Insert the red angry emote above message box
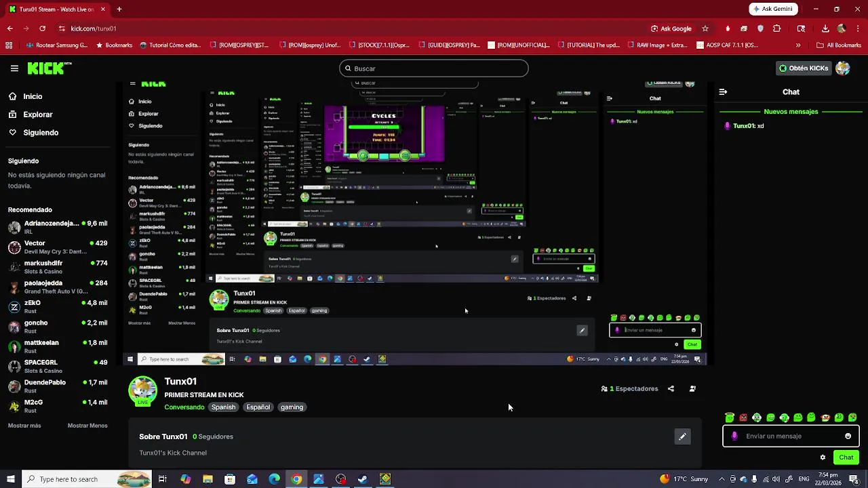Viewport: 868px width, 488px height. click(x=743, y=418)
